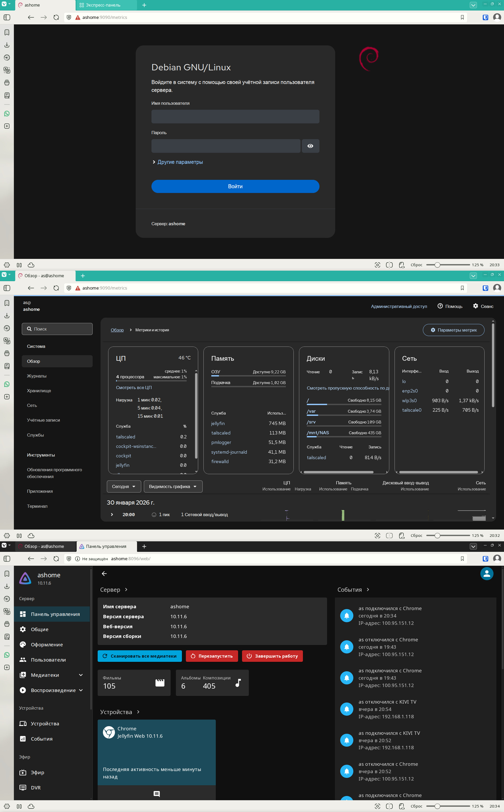Open the 'Сегодня' date dropdown
The height and width of the screenshot is (812, 504).
tap(124, 486)
